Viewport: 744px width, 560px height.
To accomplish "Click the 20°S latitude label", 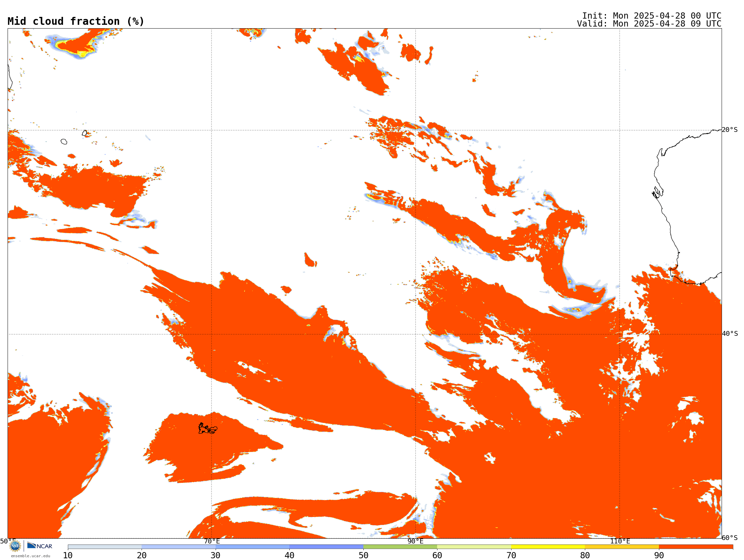I will 730,130.
